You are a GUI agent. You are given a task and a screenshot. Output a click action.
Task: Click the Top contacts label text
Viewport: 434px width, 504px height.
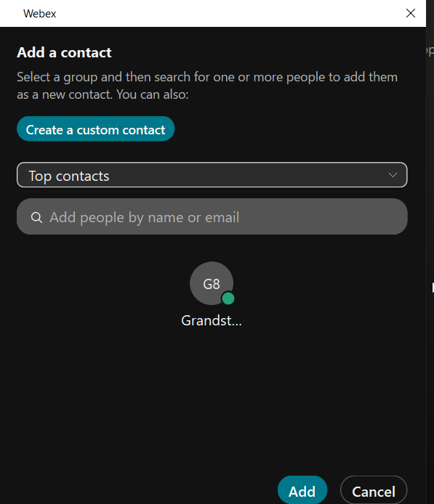pyautogui.click(x=69, y=176)
